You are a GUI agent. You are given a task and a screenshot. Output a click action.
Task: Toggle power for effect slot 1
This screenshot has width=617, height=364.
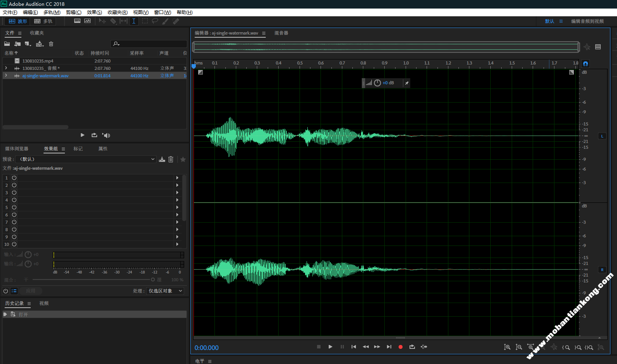click(x=14, y=178)
